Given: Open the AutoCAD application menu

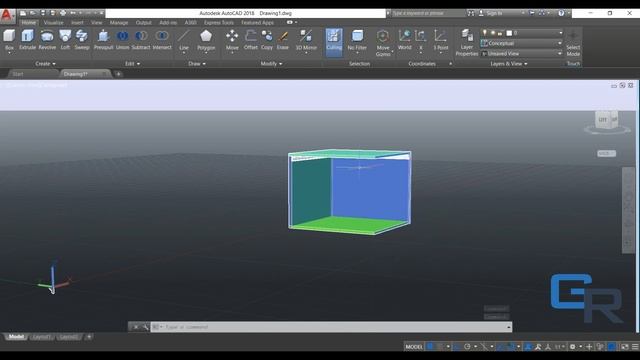Looking at the screenshot, I should (7, 16).
